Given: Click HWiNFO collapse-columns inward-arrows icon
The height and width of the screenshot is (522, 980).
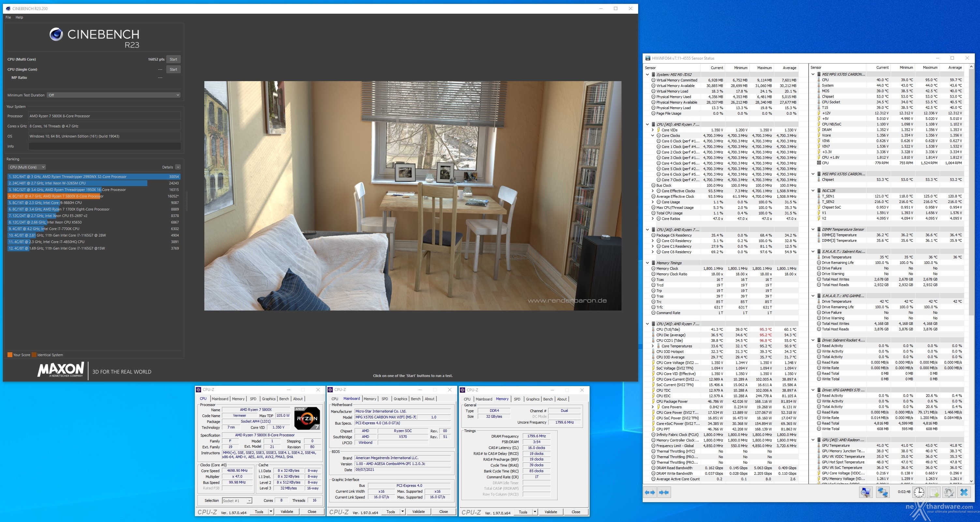Looking at the screenshot, I should tap(664, 492).
